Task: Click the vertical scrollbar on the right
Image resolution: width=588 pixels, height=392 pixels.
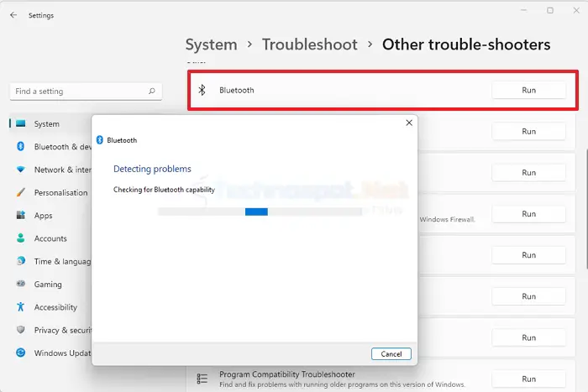Action: 586,208
